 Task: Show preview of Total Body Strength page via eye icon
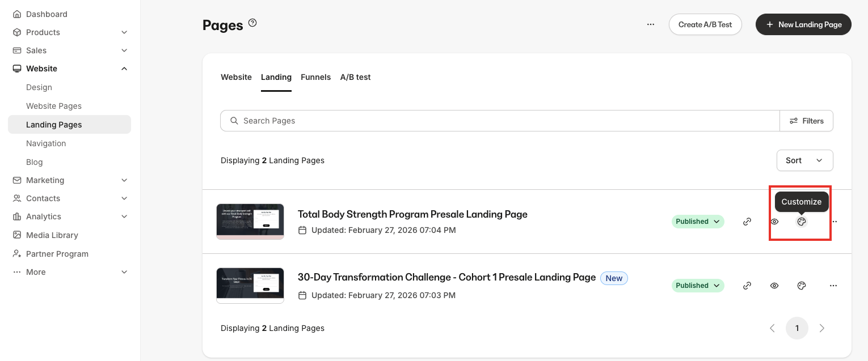click(774, 221)
